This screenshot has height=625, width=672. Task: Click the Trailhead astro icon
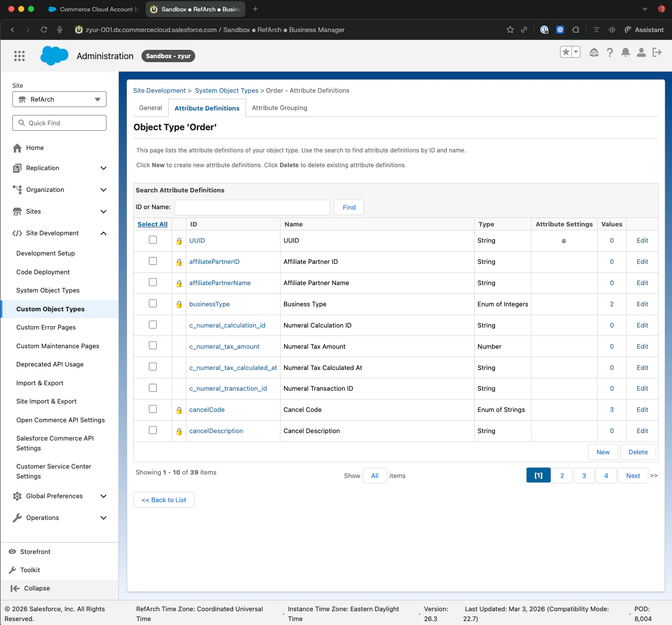click(594, 52)
